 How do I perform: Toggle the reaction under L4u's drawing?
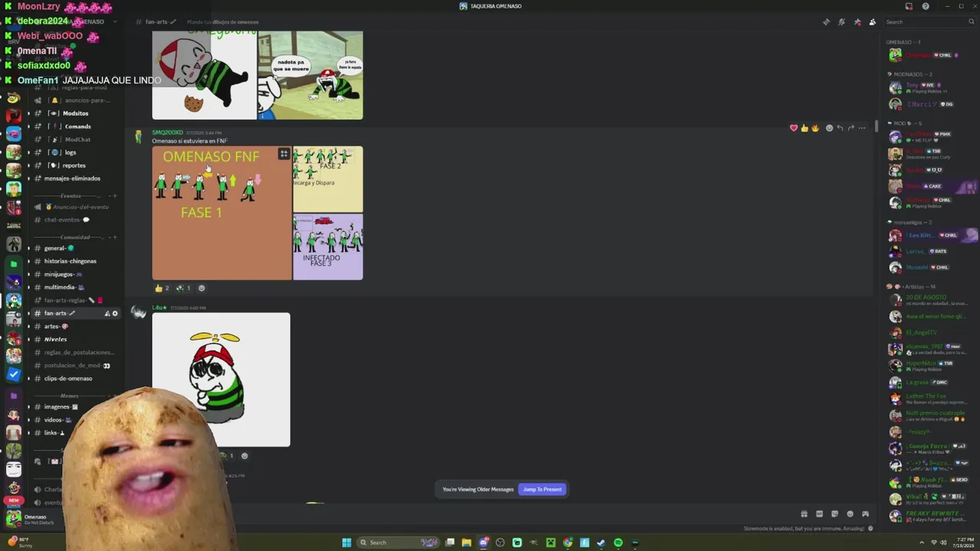point(227,455)
